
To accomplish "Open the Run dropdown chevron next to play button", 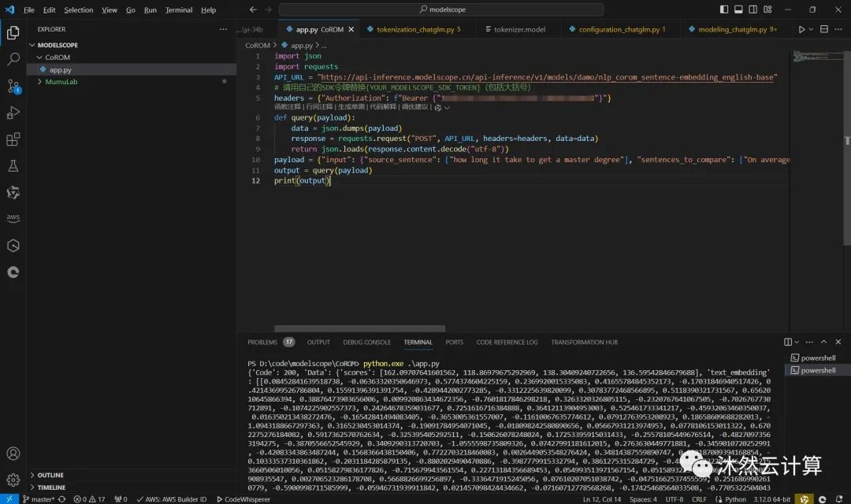I will click(x=811, y=28).
